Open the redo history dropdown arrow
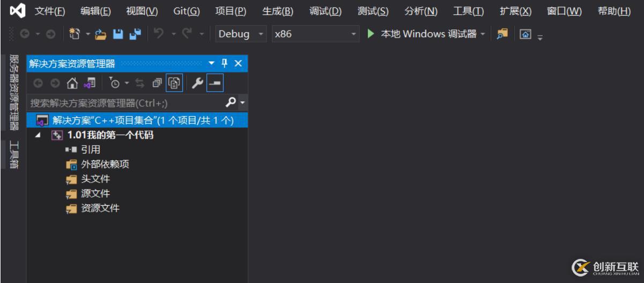Viewport: 644px width, 283px height. pyautogui.click(x=202, y=34)
